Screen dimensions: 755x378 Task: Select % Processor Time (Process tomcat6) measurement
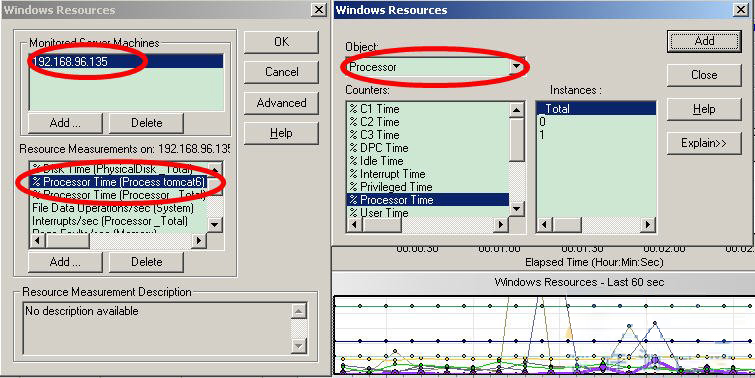(119, 182)
